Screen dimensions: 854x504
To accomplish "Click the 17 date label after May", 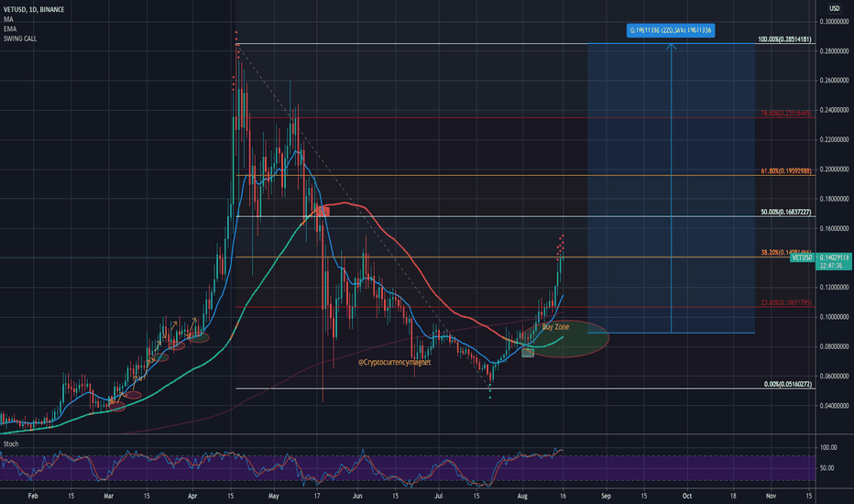I will pos(316,496).
